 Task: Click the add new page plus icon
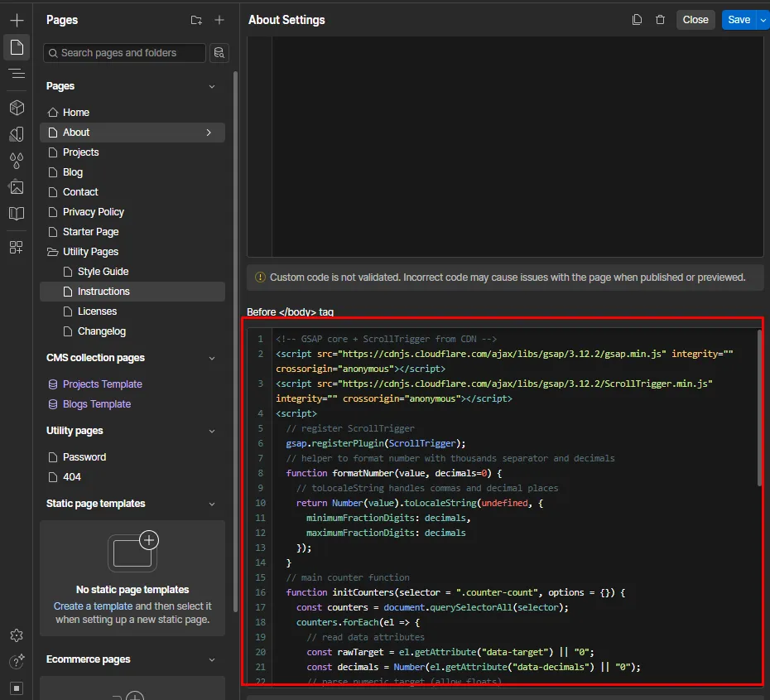coord(219,20)
